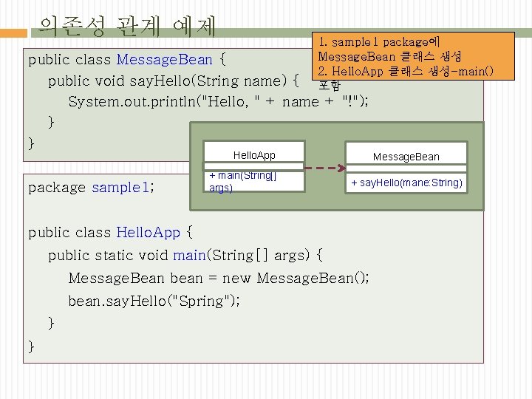
Task: Click the slide title 의존성 관계 예제
Action: pos(127,27)
